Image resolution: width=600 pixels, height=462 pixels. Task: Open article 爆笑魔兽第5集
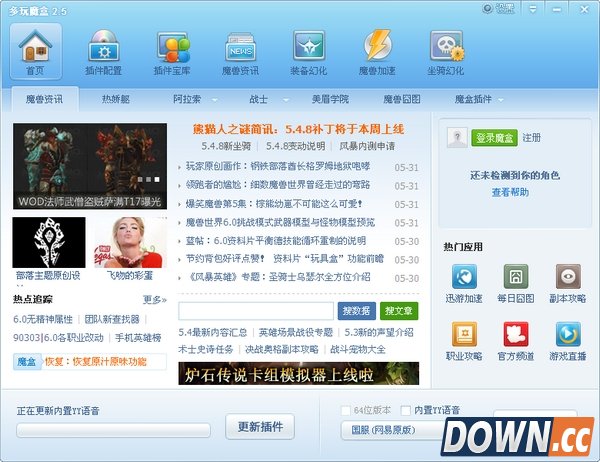point(274,204)
